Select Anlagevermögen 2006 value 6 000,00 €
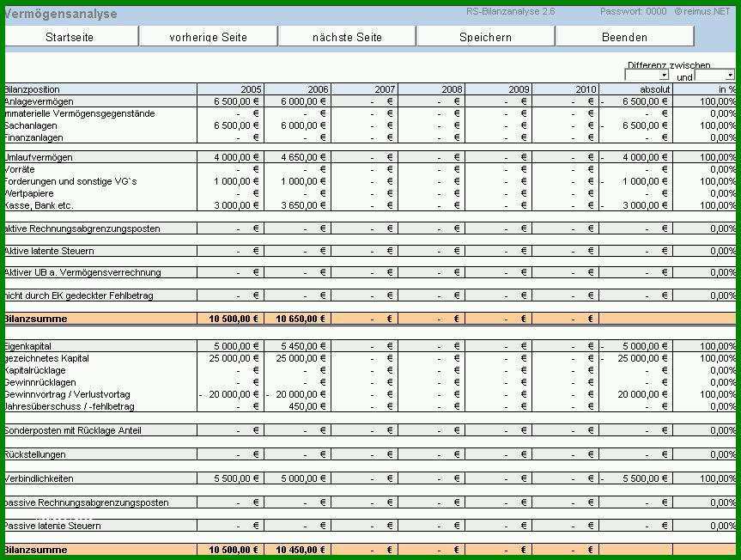Image resolution: width=741 pixels, height=560 pixels. [x=298, y=101]
